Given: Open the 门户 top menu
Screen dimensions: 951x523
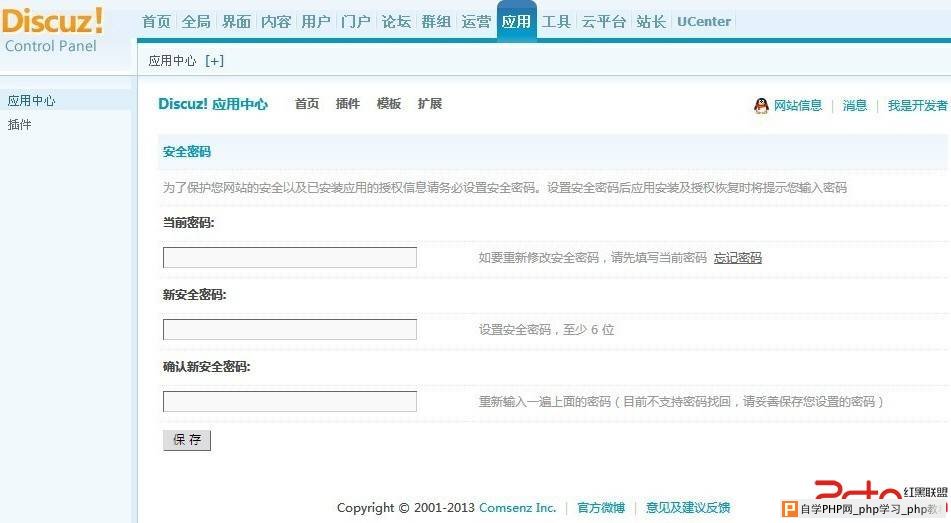Looking at the screenshot, I should tap(355, 22).
